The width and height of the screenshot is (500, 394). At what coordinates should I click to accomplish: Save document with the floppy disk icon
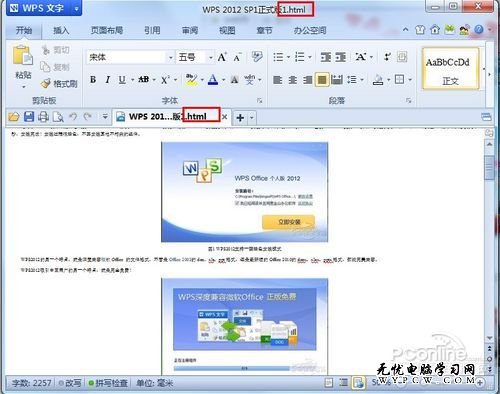point(29,117)
